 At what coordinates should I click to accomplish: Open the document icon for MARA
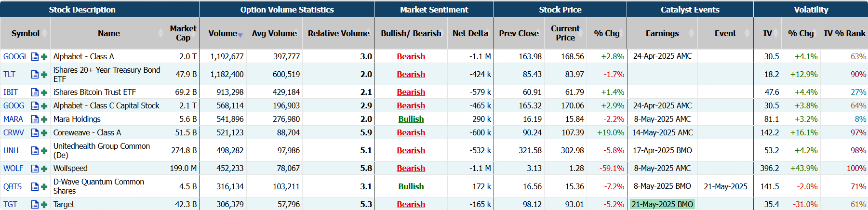(35, 119)
